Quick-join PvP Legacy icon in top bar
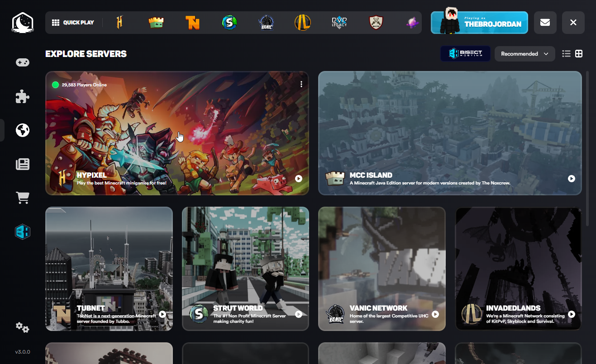Image resolution: width=596 pixels, height=364 pixels. (339, 23)
